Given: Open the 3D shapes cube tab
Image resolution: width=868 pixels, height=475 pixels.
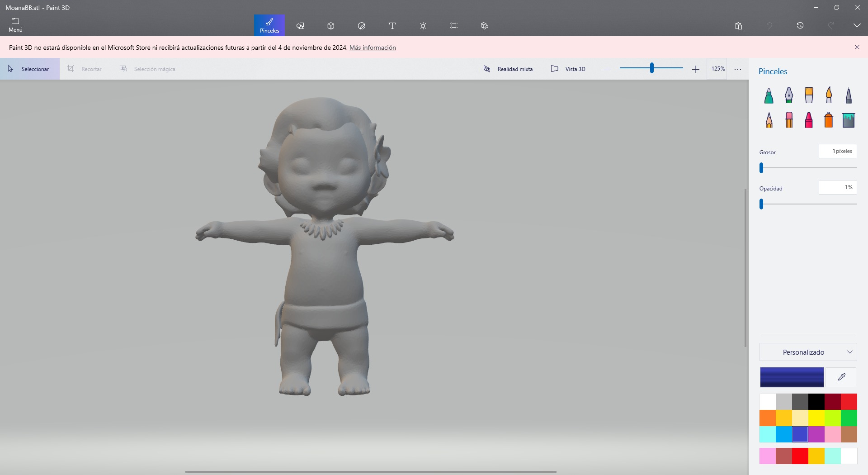Looking at the screenshot, I should (x=331, y=26).
